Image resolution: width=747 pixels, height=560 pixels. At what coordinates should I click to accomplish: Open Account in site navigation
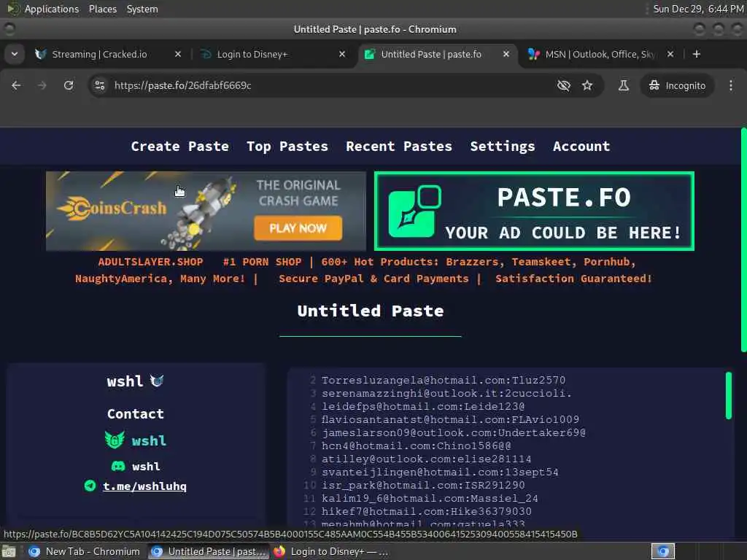pos(581,146)
